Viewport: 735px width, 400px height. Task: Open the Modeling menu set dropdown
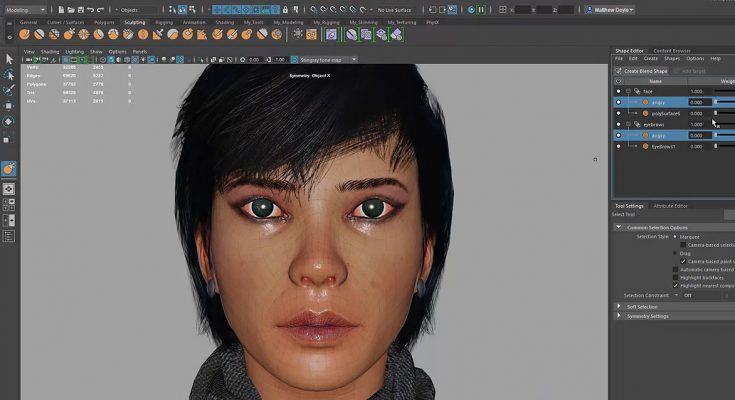pos(25,9)
